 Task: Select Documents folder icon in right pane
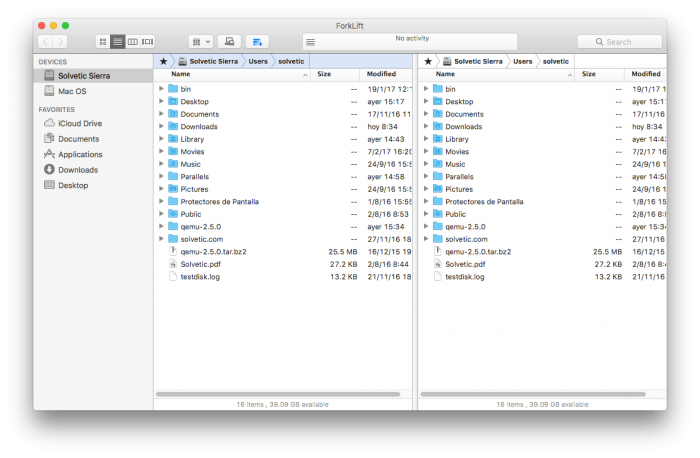point(438,114)
